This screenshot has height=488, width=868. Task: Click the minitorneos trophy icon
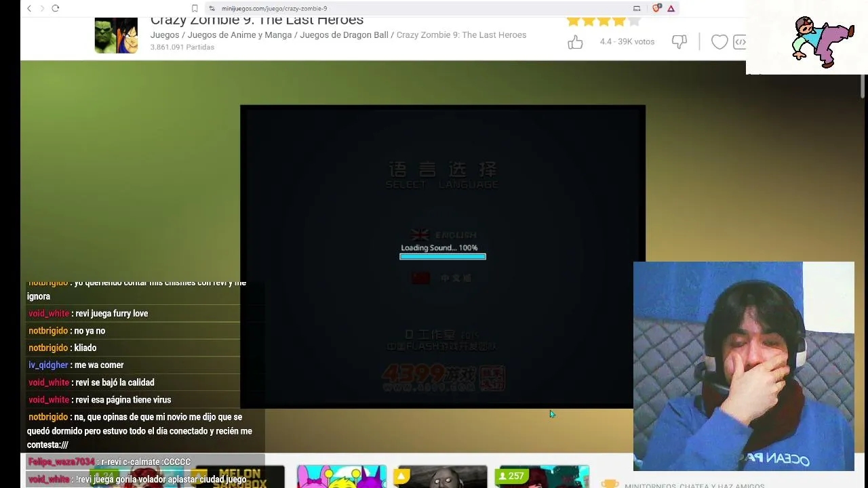coord(610,484)
